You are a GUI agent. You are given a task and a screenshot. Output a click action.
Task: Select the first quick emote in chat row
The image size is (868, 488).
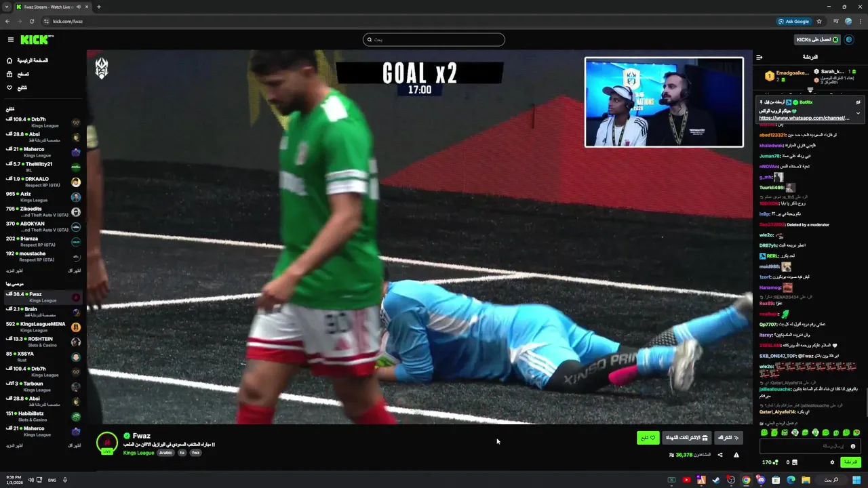coord(764,432)
